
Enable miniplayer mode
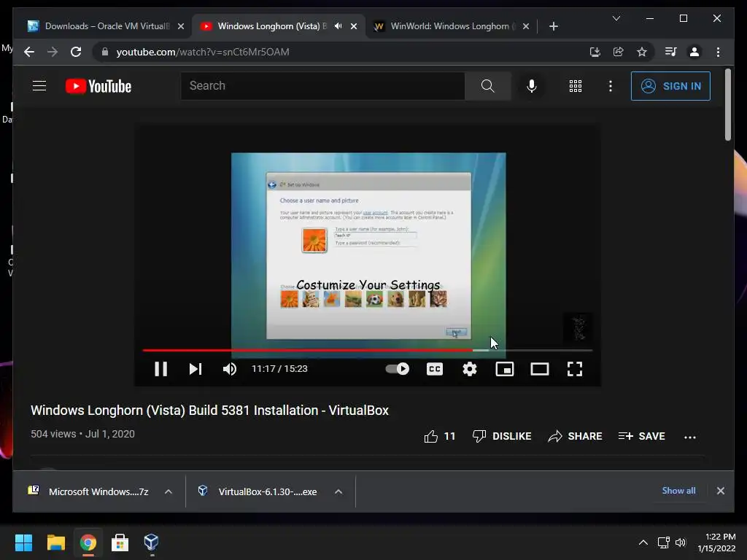click(505, 369)
